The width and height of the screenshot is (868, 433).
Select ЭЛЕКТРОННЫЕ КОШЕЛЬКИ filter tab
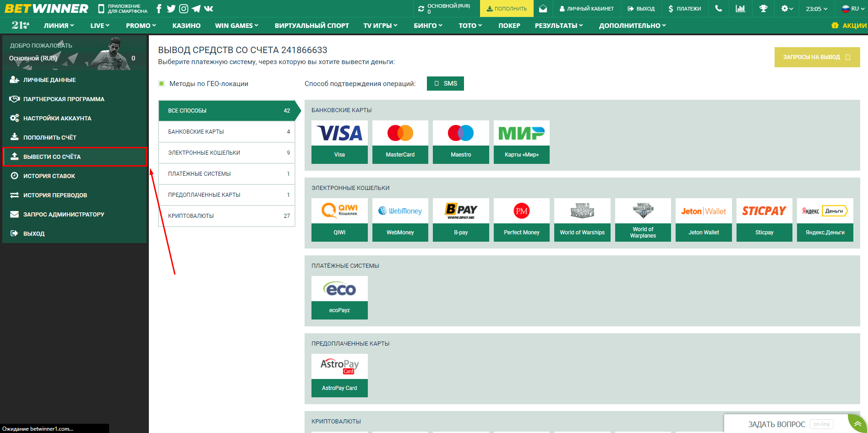point(227,152)
